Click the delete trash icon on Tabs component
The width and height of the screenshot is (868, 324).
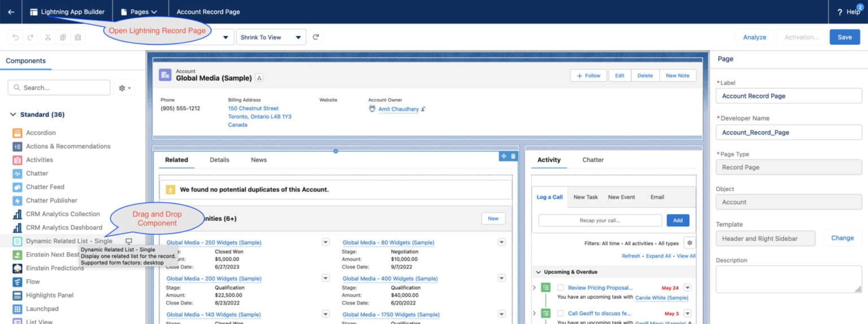pos(513,156)
